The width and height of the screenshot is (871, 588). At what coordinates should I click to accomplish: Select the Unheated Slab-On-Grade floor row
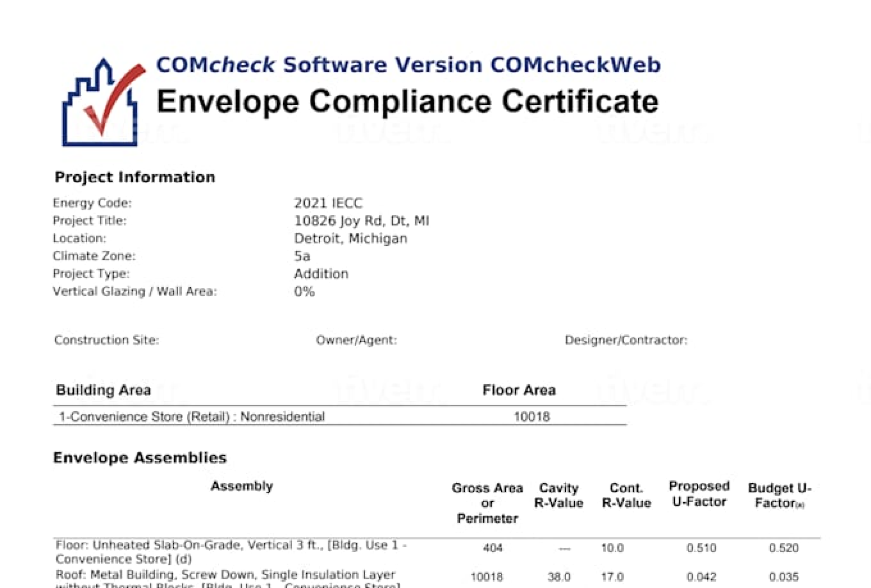pyautogui.click(x=230, y=551)
